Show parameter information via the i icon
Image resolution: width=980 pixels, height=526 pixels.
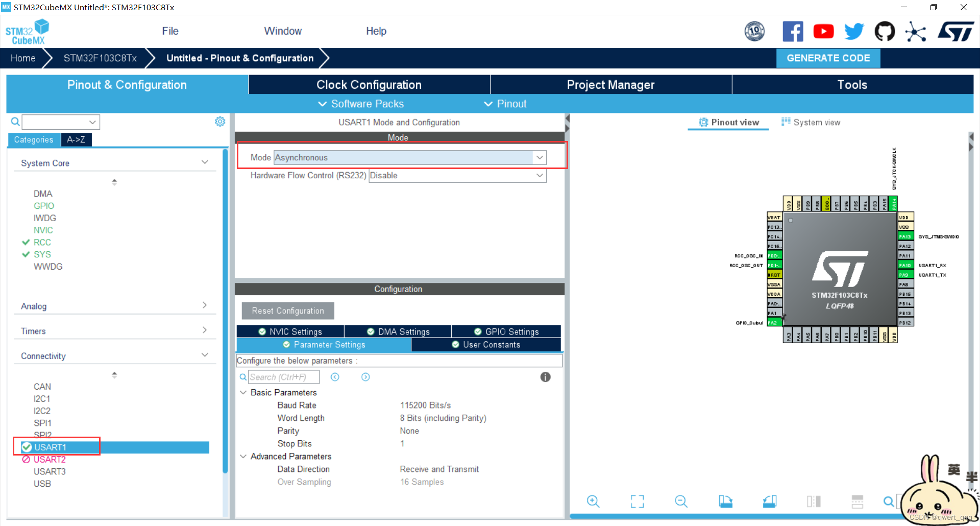click(545, 377)
